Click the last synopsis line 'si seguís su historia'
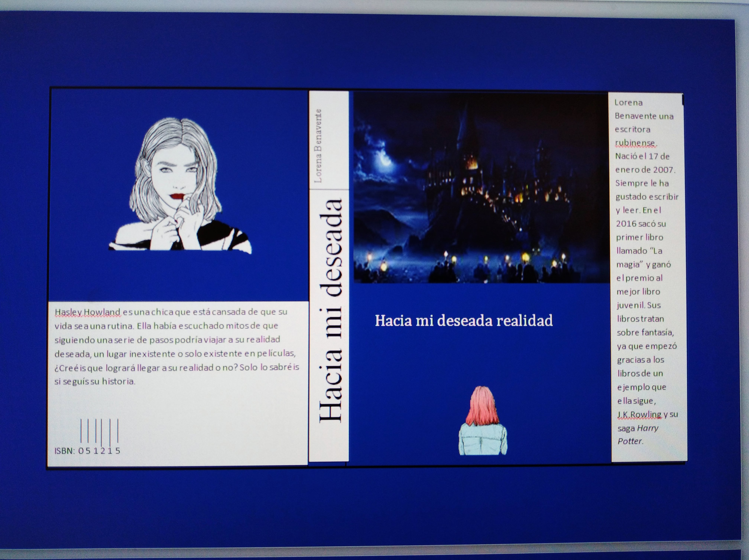 (x=95, y=382)
